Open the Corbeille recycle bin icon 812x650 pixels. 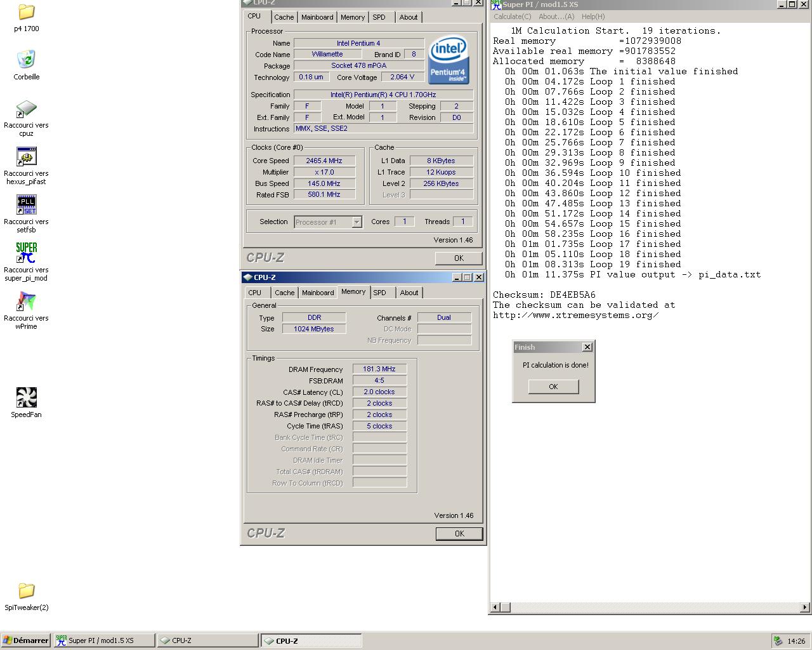point(26,60)
